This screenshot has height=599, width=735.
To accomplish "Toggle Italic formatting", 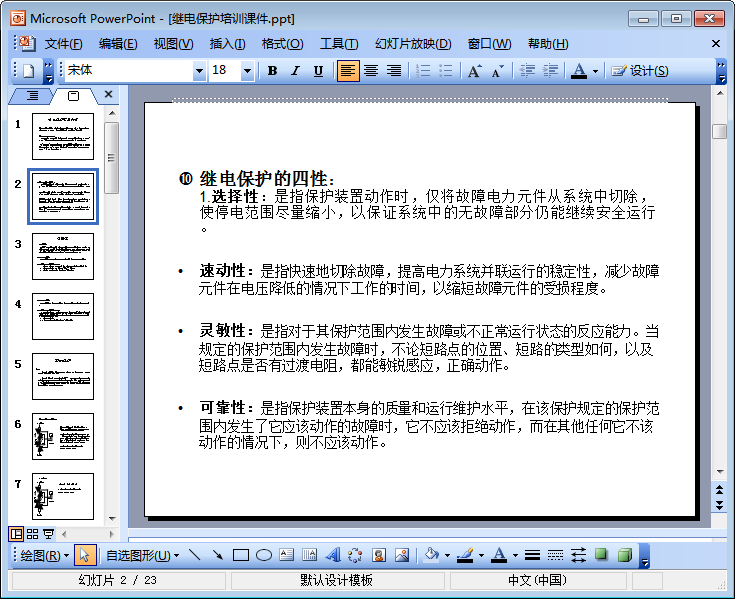I will [295, 71].
